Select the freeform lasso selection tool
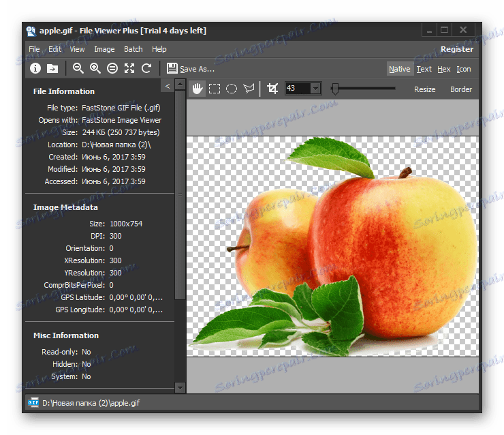The image size is (504, 435). 249,89
